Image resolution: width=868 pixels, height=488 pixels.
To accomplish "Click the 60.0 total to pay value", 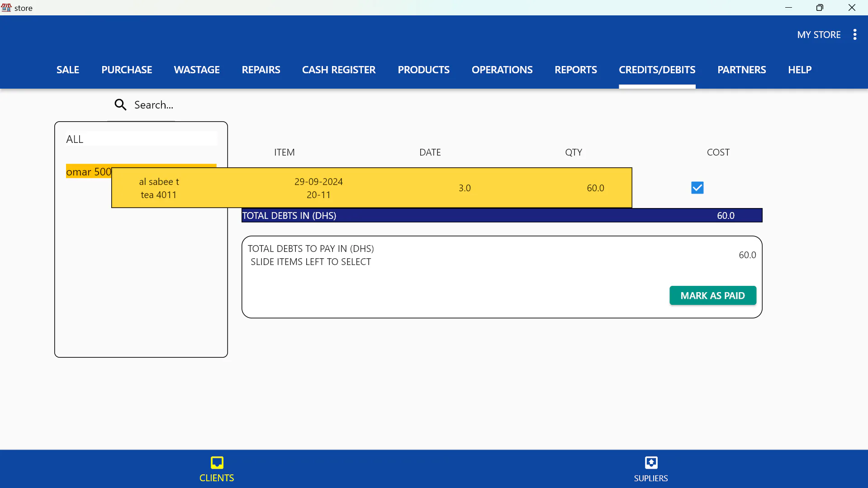I will pyautogui.click(x=747, y=255).
